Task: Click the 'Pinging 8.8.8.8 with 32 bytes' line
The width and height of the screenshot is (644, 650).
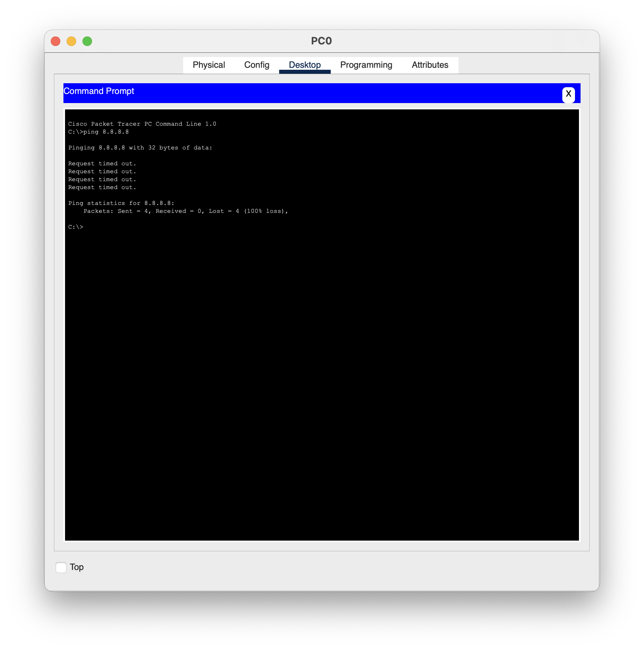Action: pos(140,148)
